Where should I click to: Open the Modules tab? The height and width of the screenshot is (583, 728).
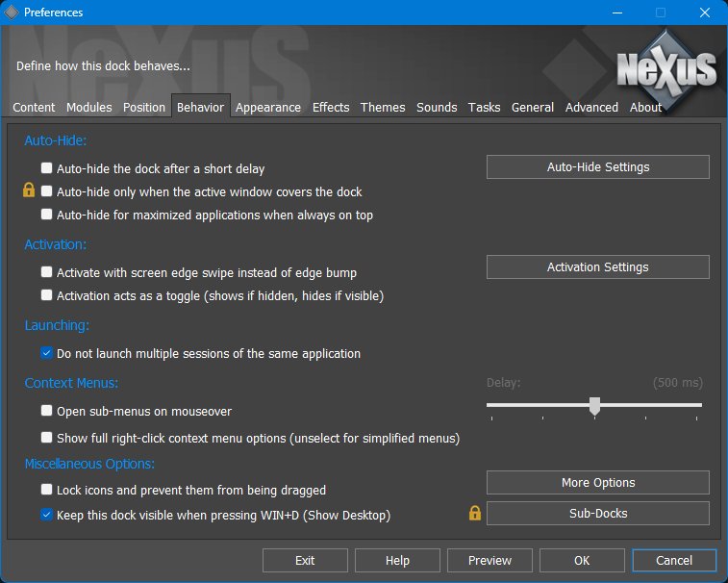pyautogui.click(x=89, y=108)
